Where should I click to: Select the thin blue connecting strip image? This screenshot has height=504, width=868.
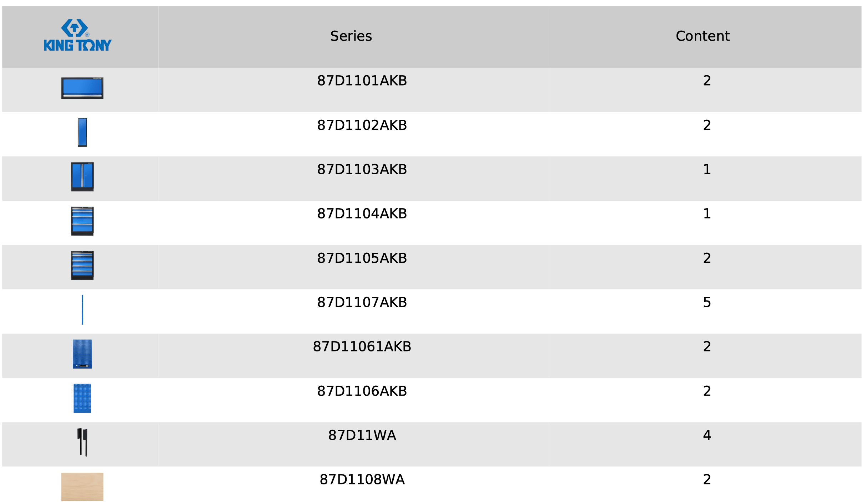[x=82, y=310]
